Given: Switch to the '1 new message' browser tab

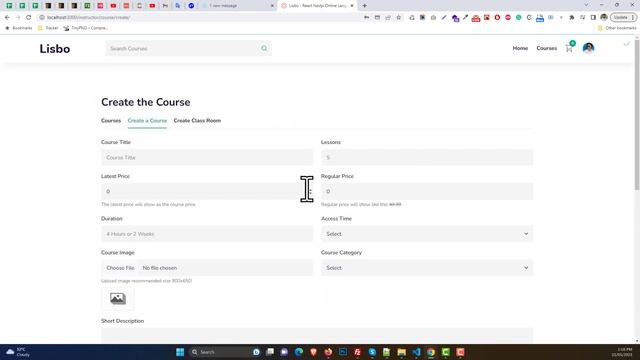Looking at the screenshot, I should pyautogui.click(x=238, y=6).
